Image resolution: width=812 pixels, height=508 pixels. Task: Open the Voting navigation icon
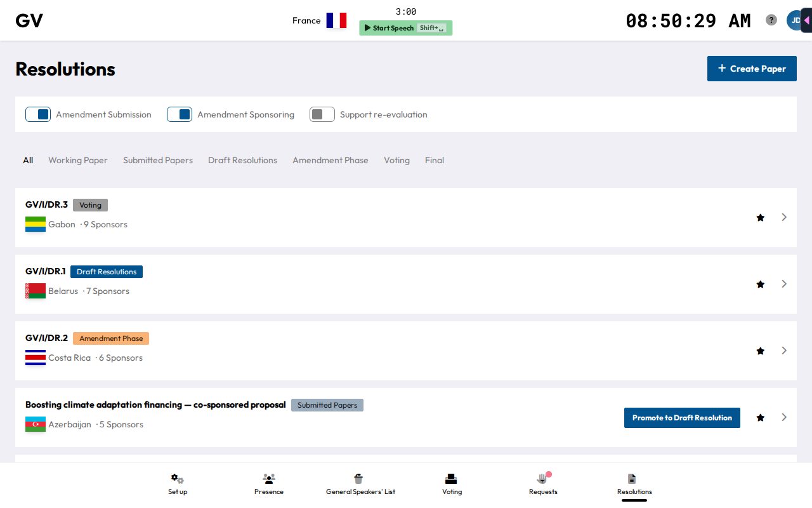451,479
